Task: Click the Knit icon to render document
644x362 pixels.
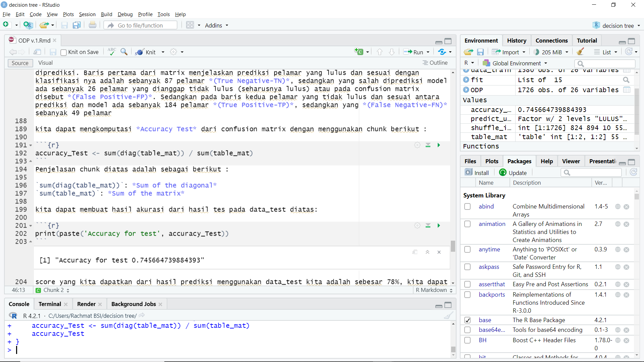Action: 139,52
